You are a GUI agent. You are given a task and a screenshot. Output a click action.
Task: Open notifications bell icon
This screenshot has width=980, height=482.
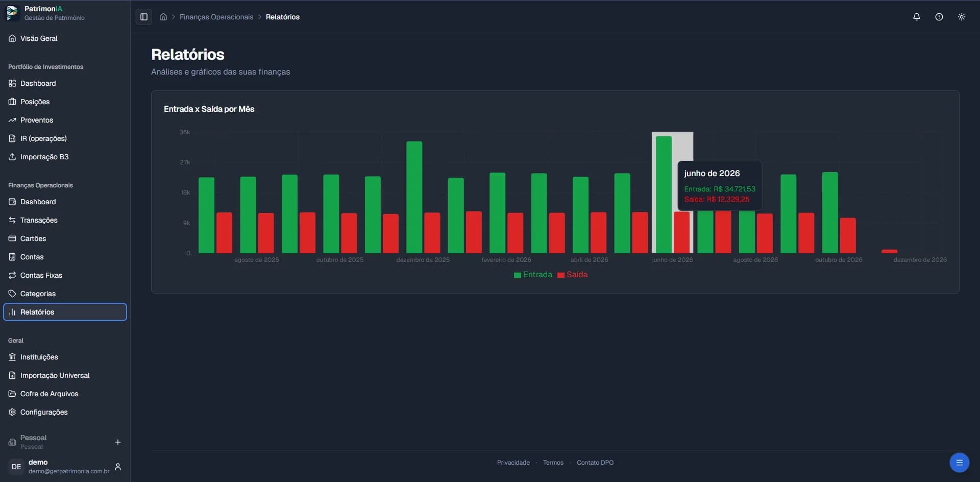(917, 17)
